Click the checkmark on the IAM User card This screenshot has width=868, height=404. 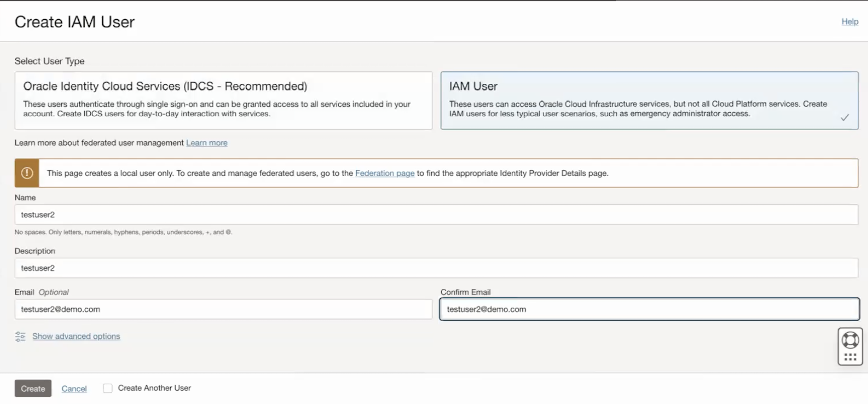point(845,117)
